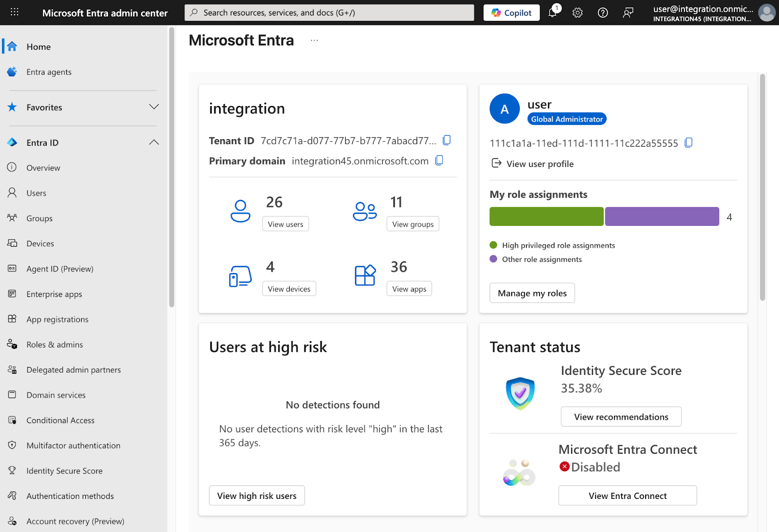Expand the Favorites section

[x=154, y=107]
